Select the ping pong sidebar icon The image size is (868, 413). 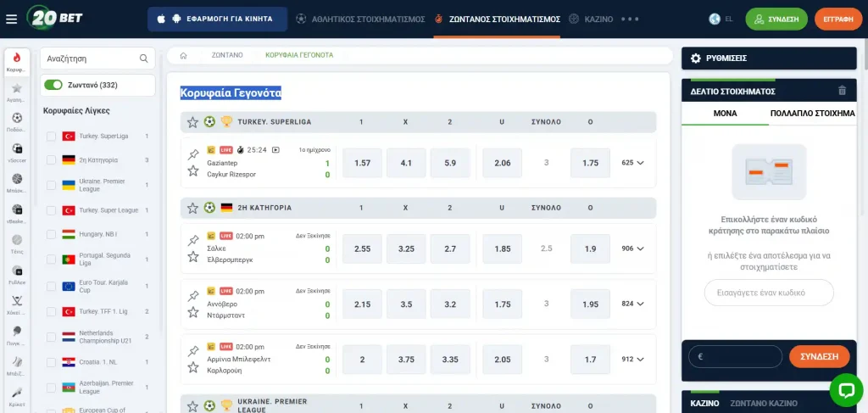point(17,331)
